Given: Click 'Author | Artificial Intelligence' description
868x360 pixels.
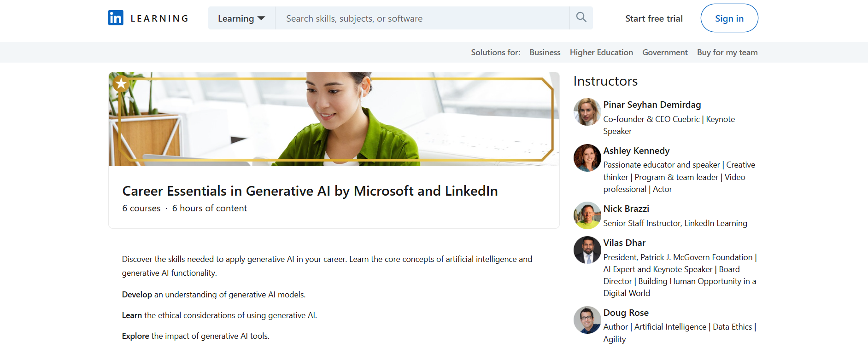Looking at the screenshot, I should 680,333.
